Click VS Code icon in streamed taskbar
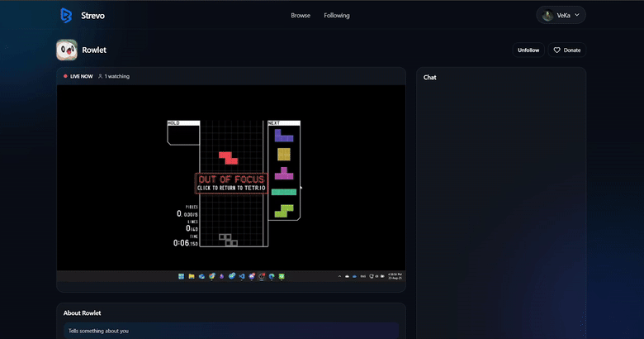 coord(241,276)
